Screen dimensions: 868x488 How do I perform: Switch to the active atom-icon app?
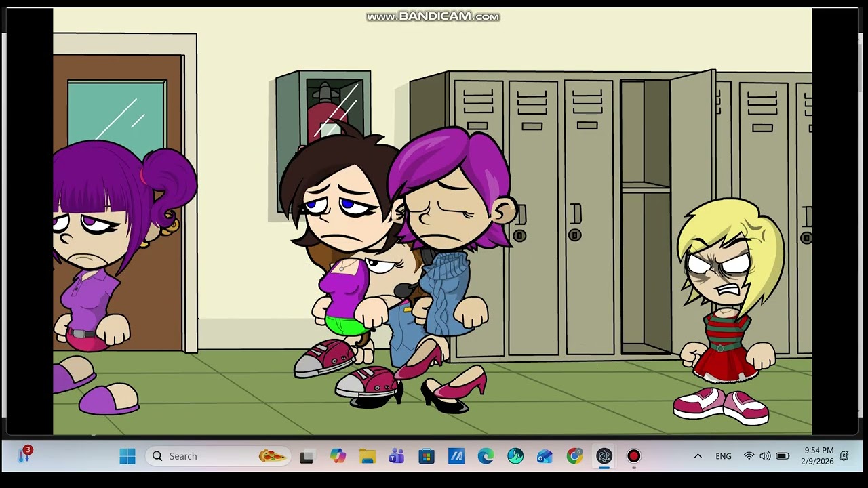[604, 456]
